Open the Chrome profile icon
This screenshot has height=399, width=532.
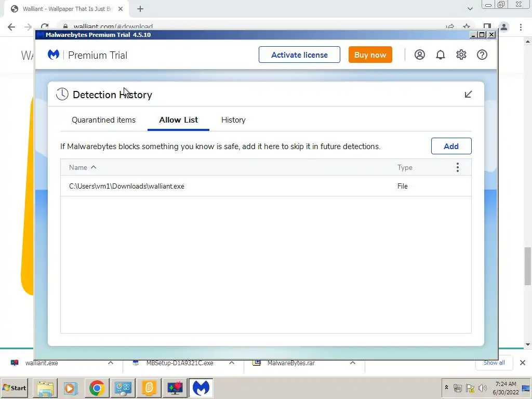click(x=504, y=27)
